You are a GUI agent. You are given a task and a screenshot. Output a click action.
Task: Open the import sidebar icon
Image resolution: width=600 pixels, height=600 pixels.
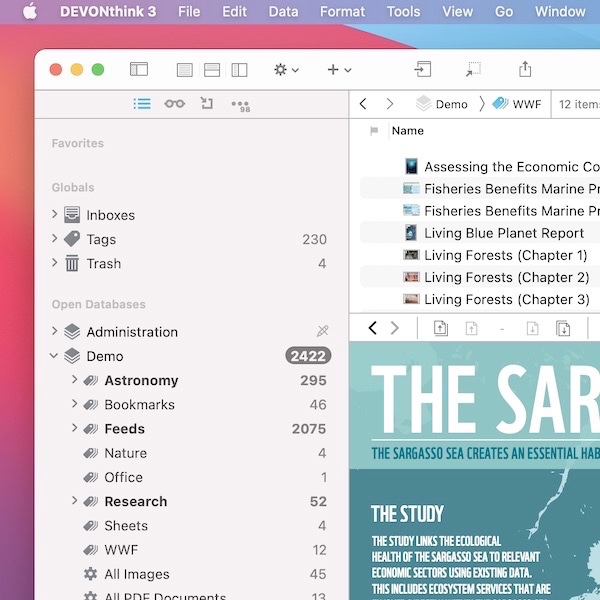(207, 103)
